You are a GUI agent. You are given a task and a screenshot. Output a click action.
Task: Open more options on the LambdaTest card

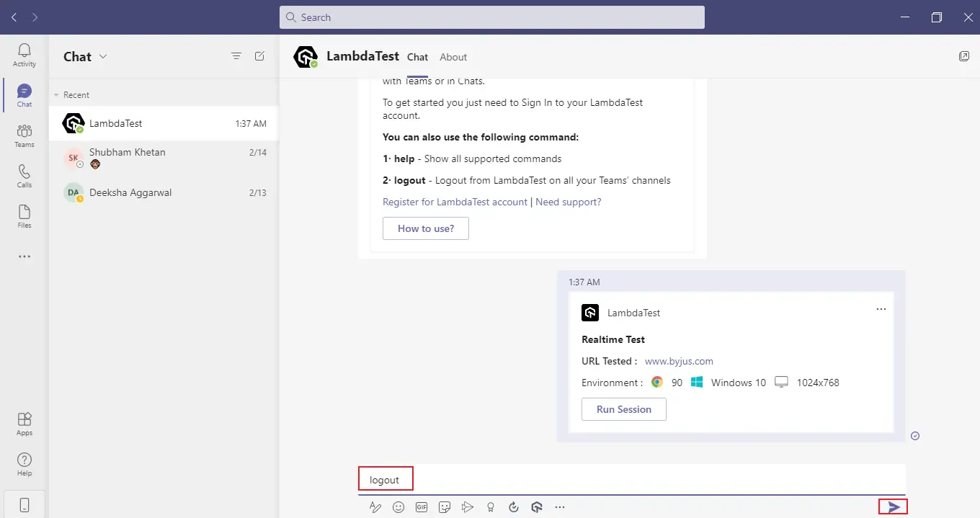(x=881, y=308)
